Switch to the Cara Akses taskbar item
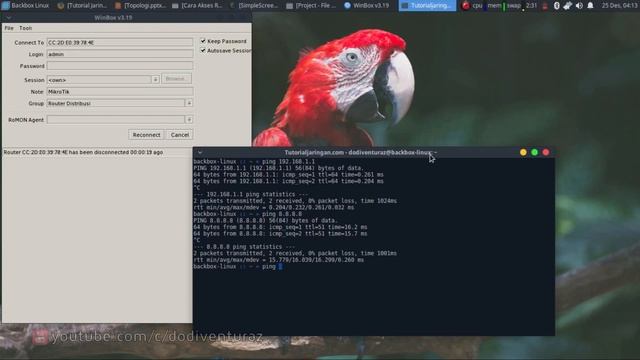The width and height of the screenshot is (640, 360). click(197, 5)
